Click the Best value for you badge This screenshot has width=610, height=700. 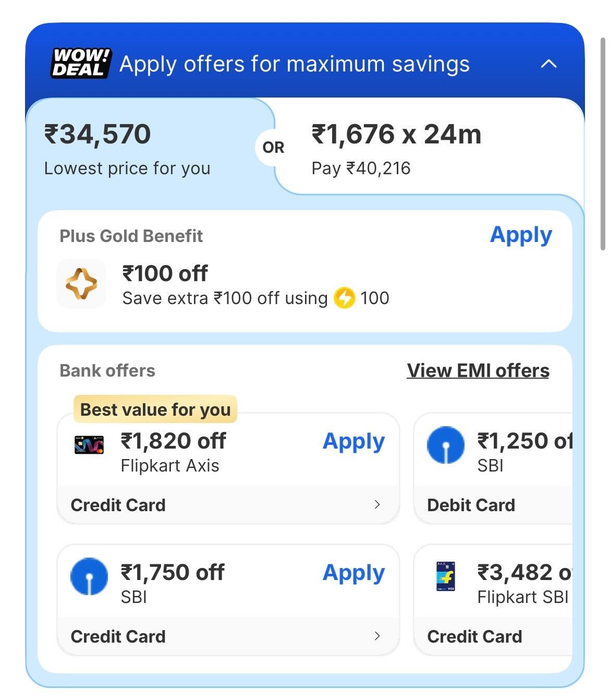(155, 409)
